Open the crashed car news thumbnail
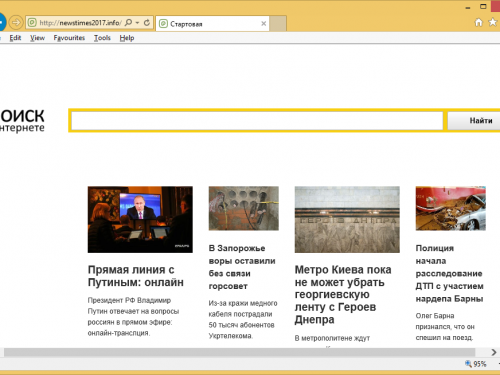 point(451,208)
